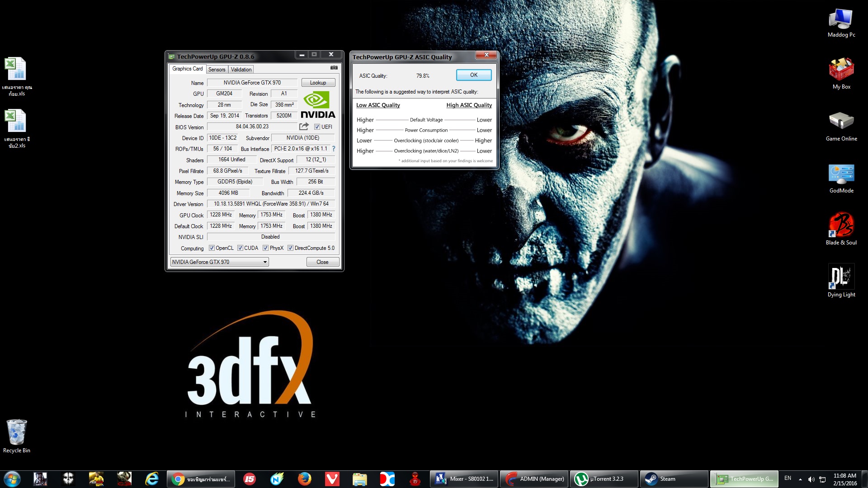Viewport: 868px width, 488px height.
Task: Open the Firefox icon in the taskbar
Action: pyautogui.click(x=305, y=479)
